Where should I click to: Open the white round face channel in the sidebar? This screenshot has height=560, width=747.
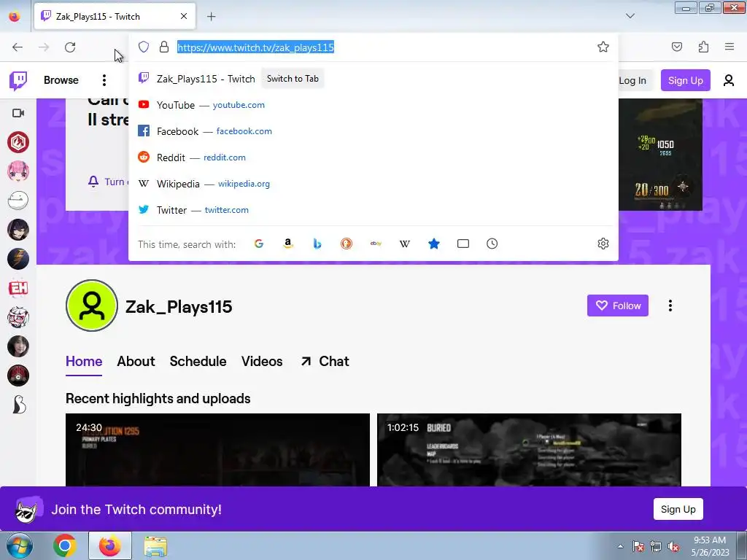[18, 201]
